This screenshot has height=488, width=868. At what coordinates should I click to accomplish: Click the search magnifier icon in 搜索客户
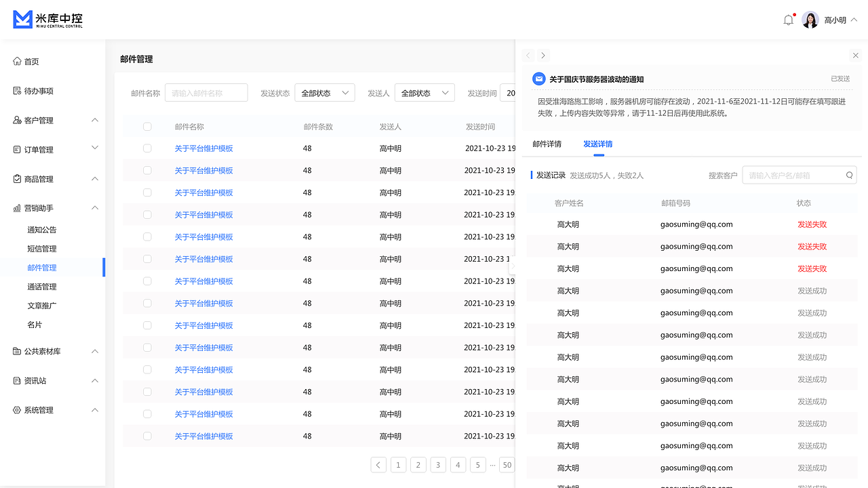tap(849, 175)
